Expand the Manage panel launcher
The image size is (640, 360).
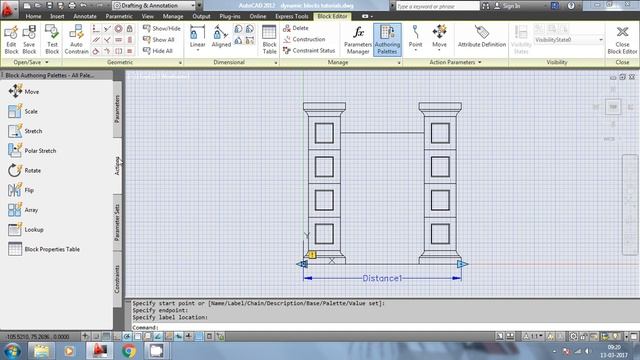click(399, 63)
